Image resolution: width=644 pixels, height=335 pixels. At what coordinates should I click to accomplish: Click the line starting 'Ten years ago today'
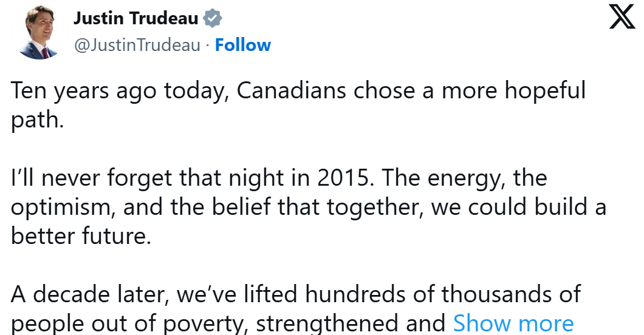point(298,91)
